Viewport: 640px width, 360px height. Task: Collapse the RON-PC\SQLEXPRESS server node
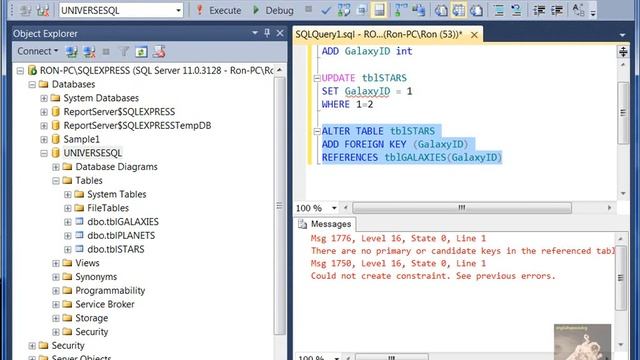20,71
